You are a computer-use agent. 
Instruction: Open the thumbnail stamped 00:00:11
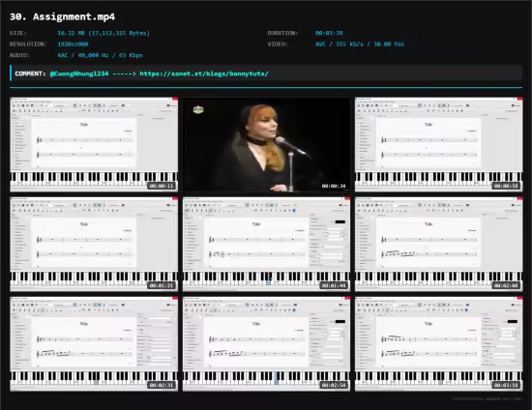coord(94,144)
